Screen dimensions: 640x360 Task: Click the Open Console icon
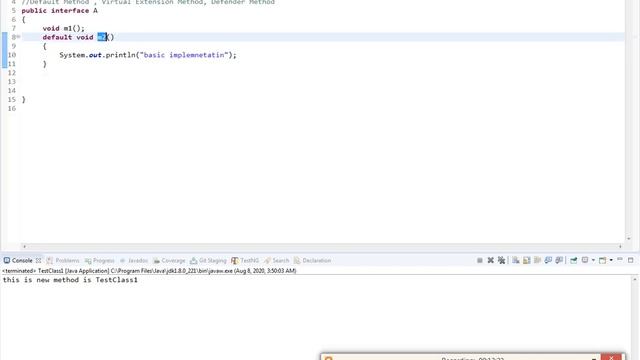602,260
